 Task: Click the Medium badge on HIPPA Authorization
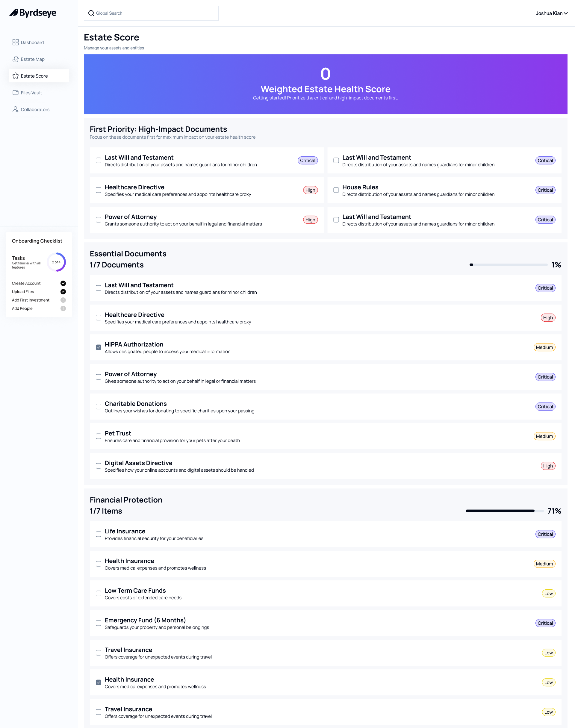[544, 347]
